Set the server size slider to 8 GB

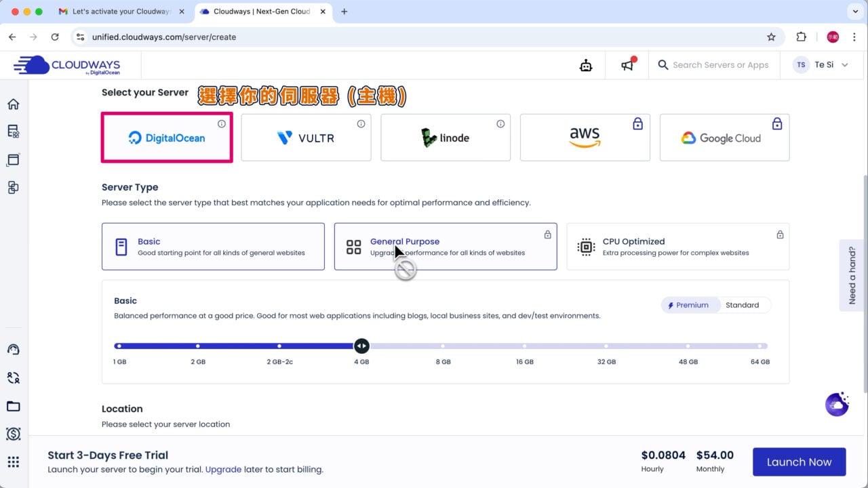tap(443, 346)
